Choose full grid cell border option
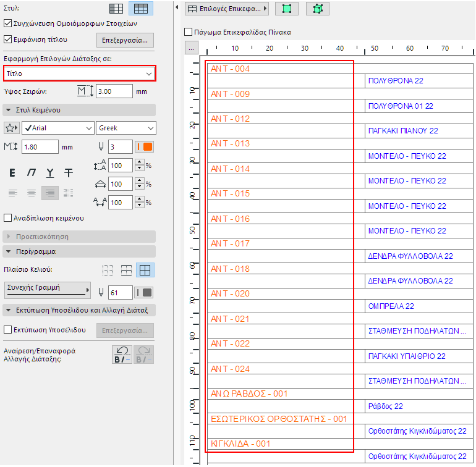Screen dimensions: 476x467 (x=145, y=270)
